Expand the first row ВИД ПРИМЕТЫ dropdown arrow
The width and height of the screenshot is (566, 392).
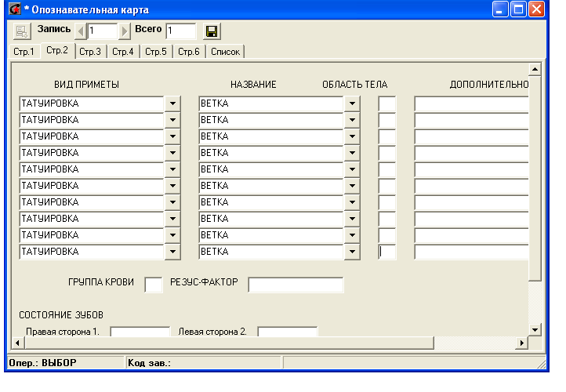point(172,103)
